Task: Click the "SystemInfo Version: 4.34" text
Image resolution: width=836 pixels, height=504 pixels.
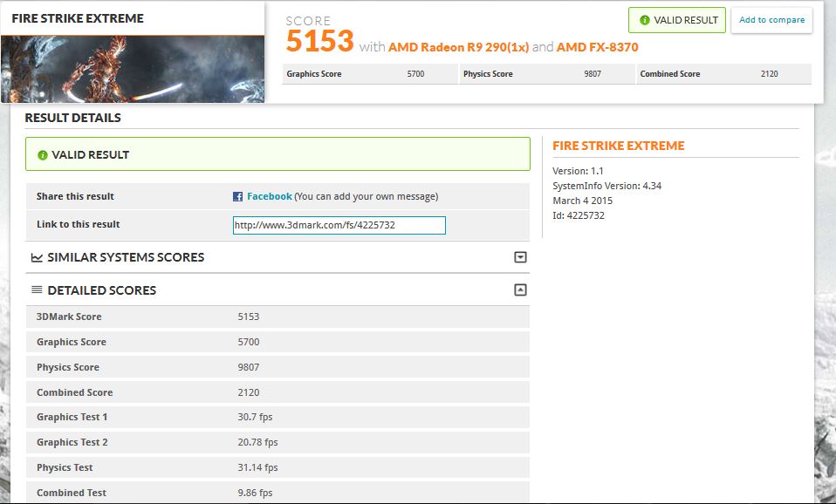Action: pos(606,186)
